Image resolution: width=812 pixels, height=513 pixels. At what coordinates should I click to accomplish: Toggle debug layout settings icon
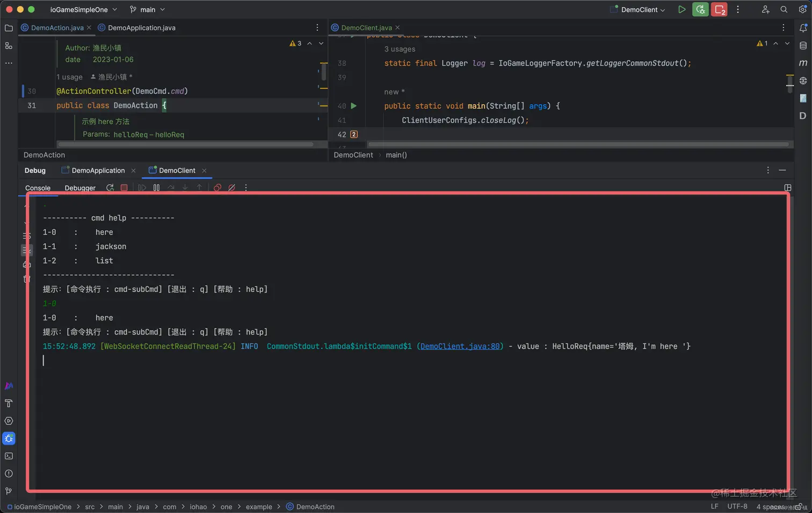[x=788, y=188]
